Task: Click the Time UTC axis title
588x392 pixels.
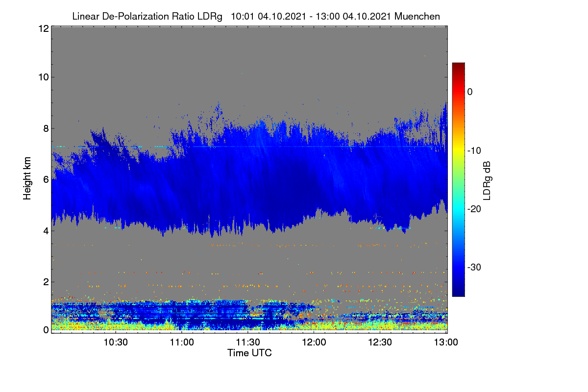Action: [249, 353]
